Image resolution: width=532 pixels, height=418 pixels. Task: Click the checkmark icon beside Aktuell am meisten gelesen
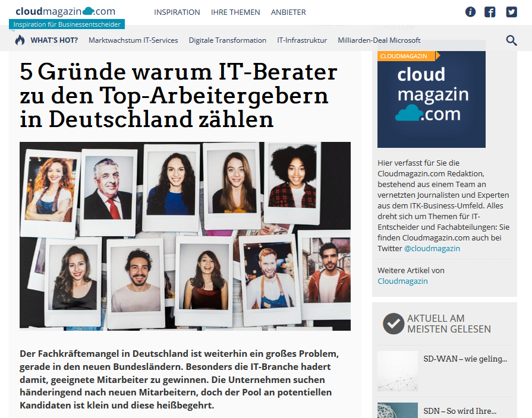click(394, 324)
